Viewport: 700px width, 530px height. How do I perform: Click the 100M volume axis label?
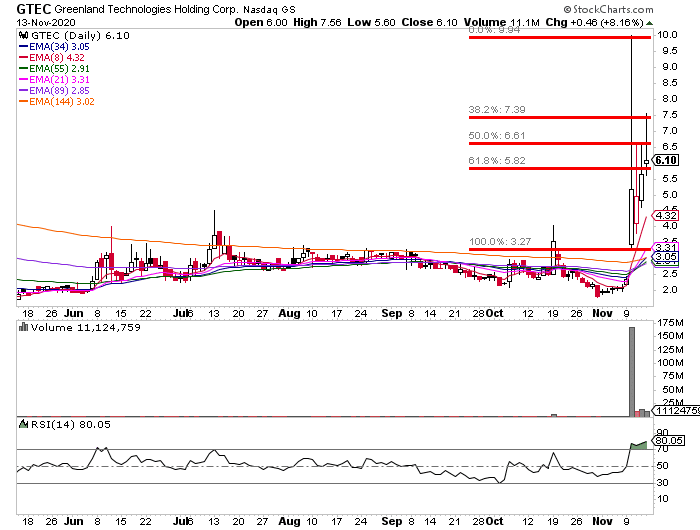(x=670, y=363)
